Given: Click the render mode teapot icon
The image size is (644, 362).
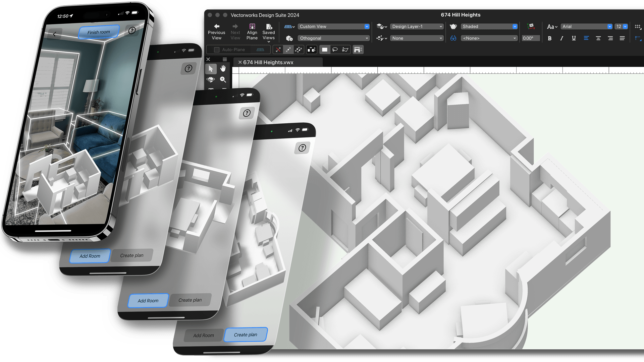Looking at the screenshot, I should 453,26.
